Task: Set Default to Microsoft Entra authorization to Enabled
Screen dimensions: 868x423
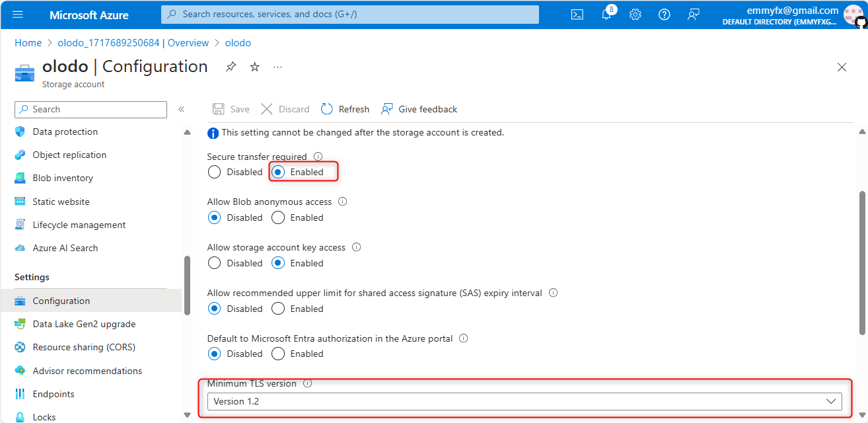Action: point(278,354)
